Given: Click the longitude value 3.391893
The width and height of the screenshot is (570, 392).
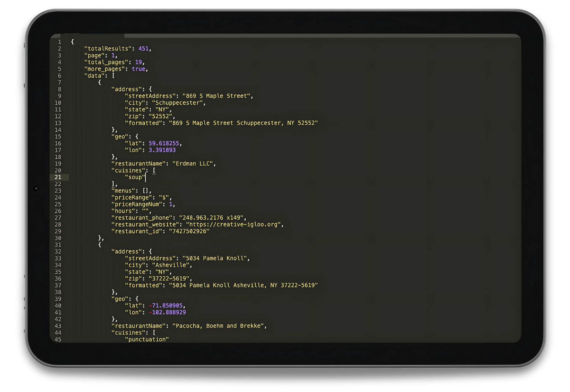Looking at the screenshot, I should click(x=162, y=150).
